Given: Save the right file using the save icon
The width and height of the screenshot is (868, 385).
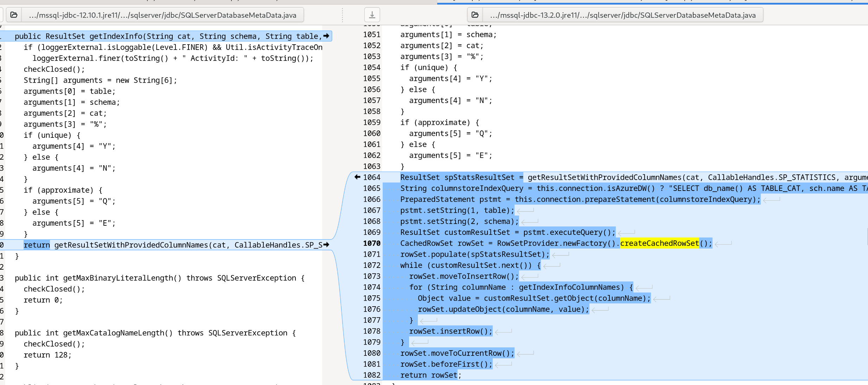Looking at the screenshot, I should coord(372,15).
